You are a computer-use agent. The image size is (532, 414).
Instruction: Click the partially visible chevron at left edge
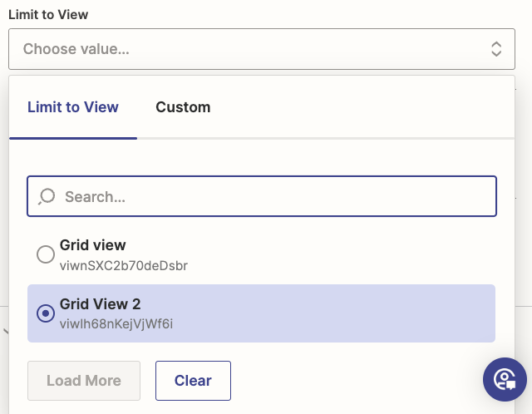coord(5,332)
